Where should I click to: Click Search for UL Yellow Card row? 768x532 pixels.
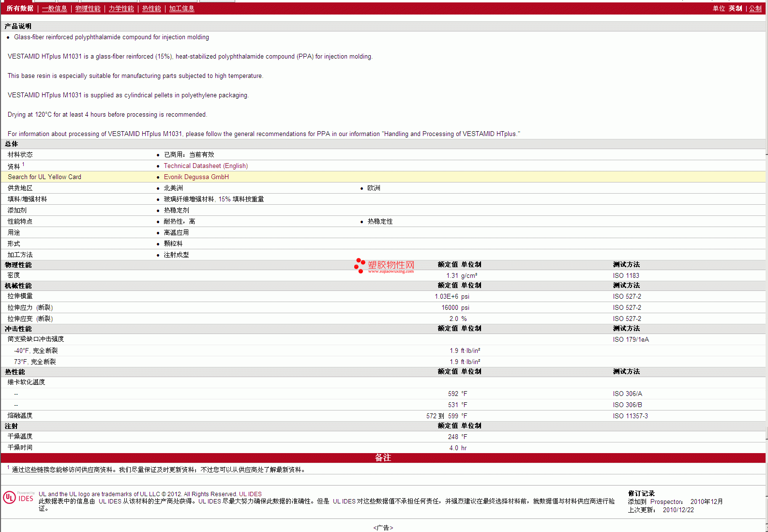pyautogui.click(x=383, y=177)
